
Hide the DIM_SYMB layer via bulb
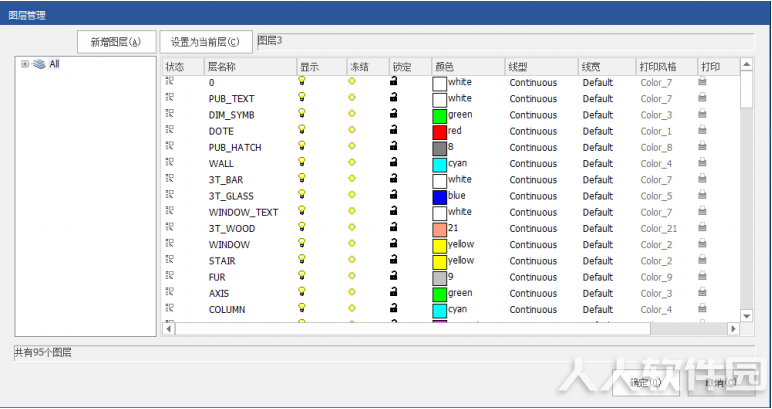pos(302,114)
